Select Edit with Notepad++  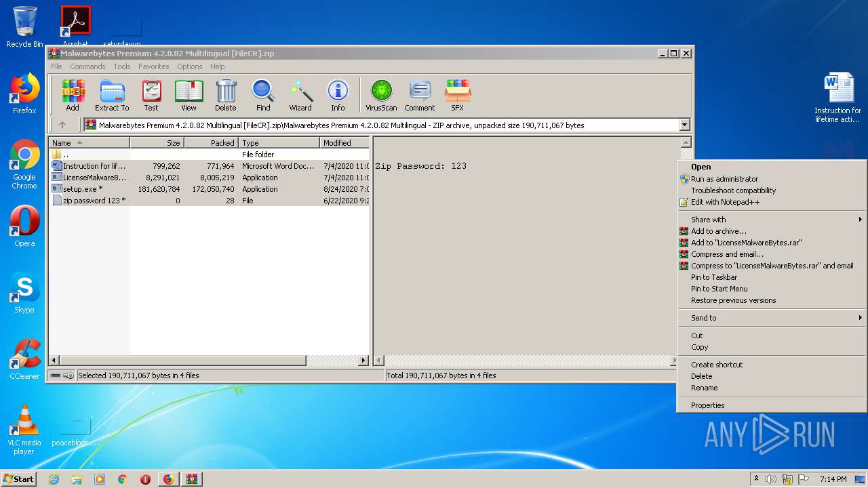(x=772, y=202)
